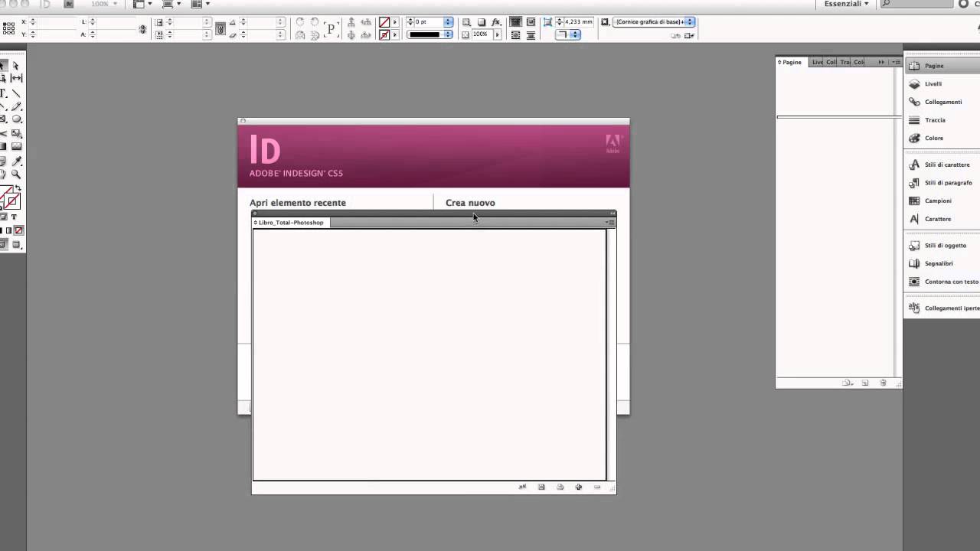The height and width of the screenshot is (551, 980).
Task: Select the Libro_Total-Photoshop tab
Action: pos(290,223)
